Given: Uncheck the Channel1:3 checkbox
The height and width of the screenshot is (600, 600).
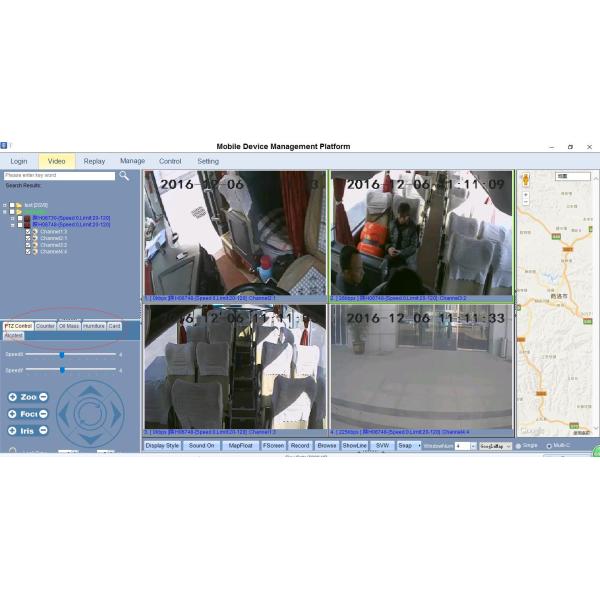Looking at the screenshot, I should [29, 231].
